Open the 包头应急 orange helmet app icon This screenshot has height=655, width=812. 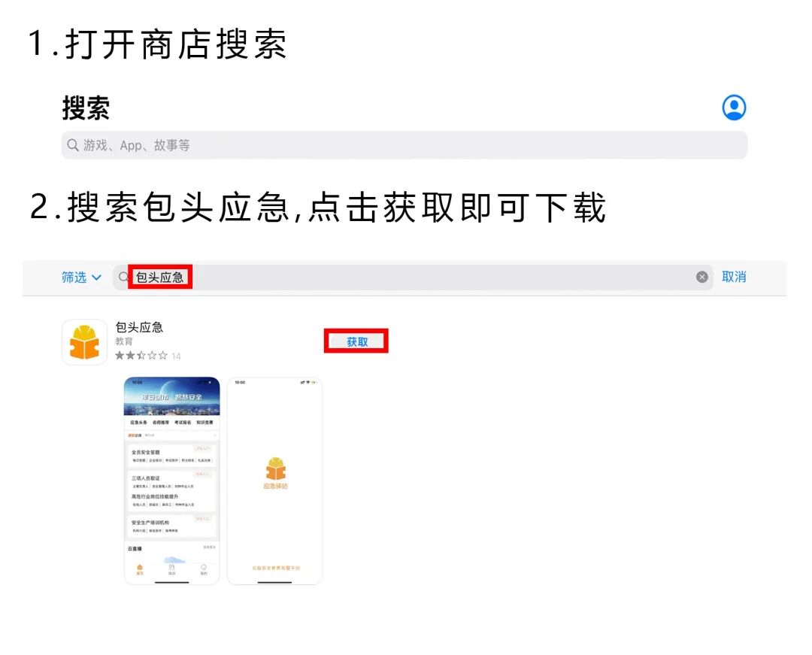click(x=84, y=342)
